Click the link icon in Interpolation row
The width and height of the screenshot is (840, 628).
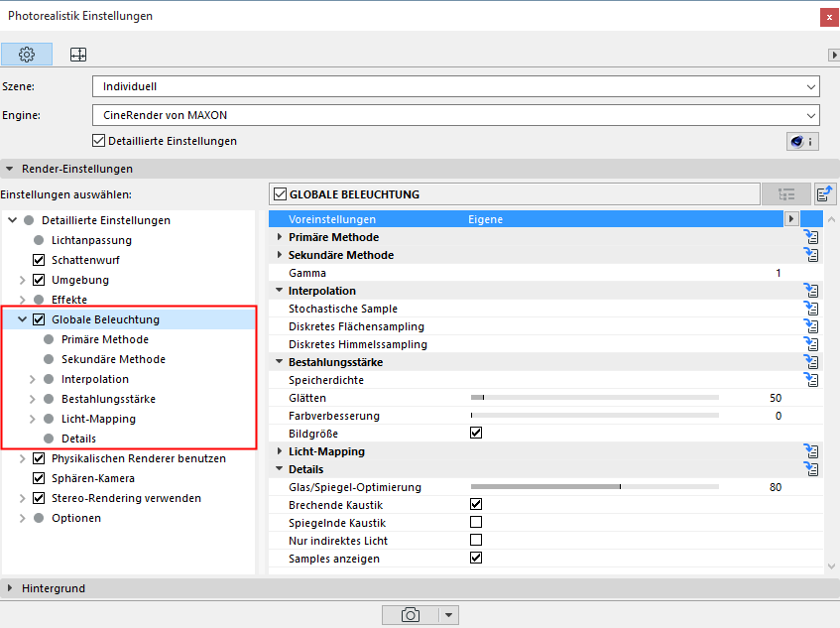coord(811,290)
